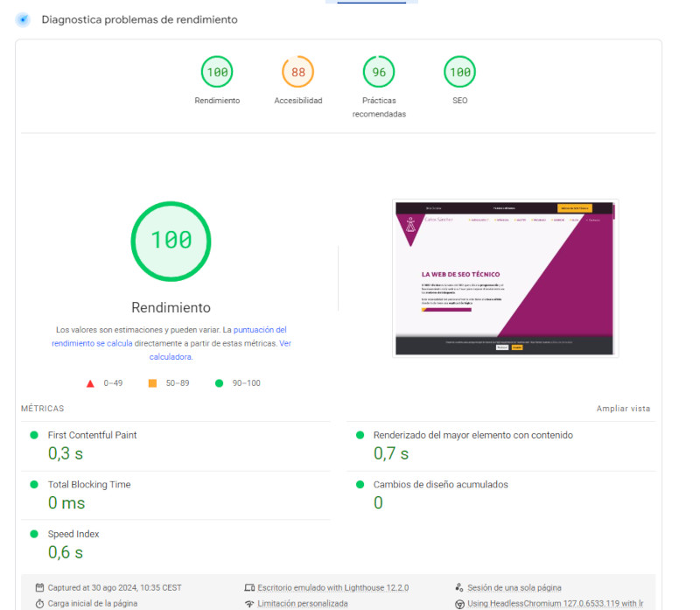Click the large 100 performance gauge

[171, 242]
